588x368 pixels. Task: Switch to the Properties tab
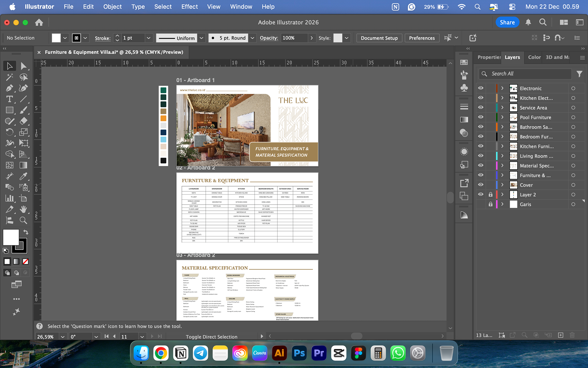point(488,57)
